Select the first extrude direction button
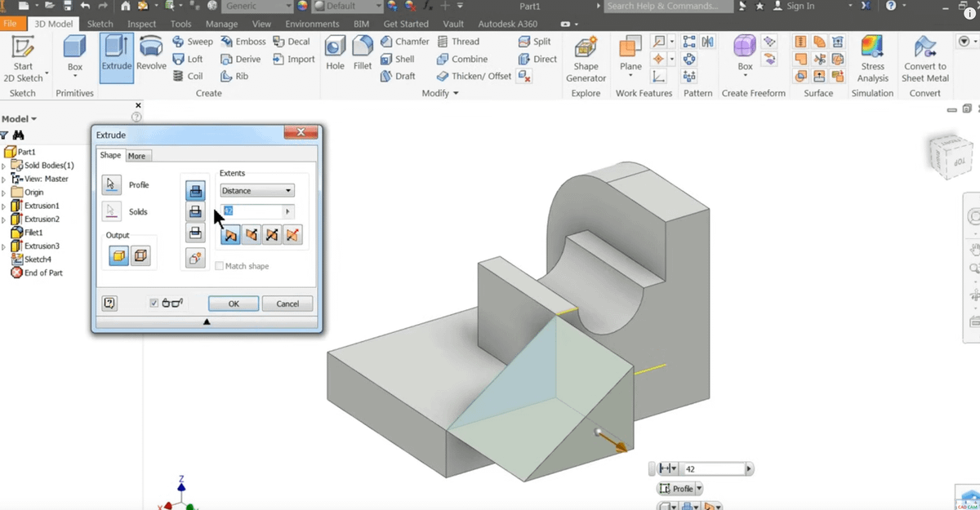 point(230,236)
